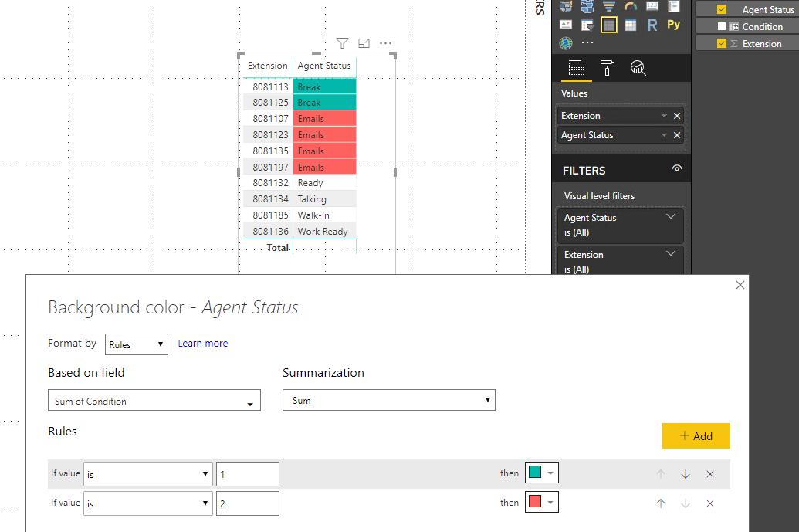Select the Table visualization icon
Screen dimensions: 799x532
pyautogui.click(x=609, y=25)
